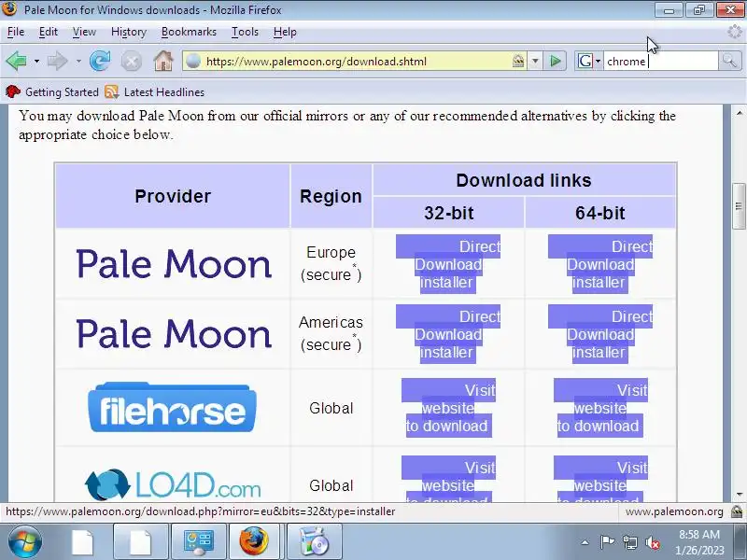Click the Google search engine icon
This screenshot has width=747, height=560.
585,61
